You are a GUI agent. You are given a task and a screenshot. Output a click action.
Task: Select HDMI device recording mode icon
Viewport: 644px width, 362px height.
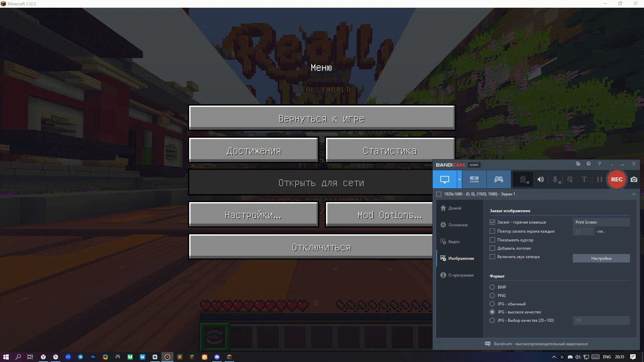[474, 179]
